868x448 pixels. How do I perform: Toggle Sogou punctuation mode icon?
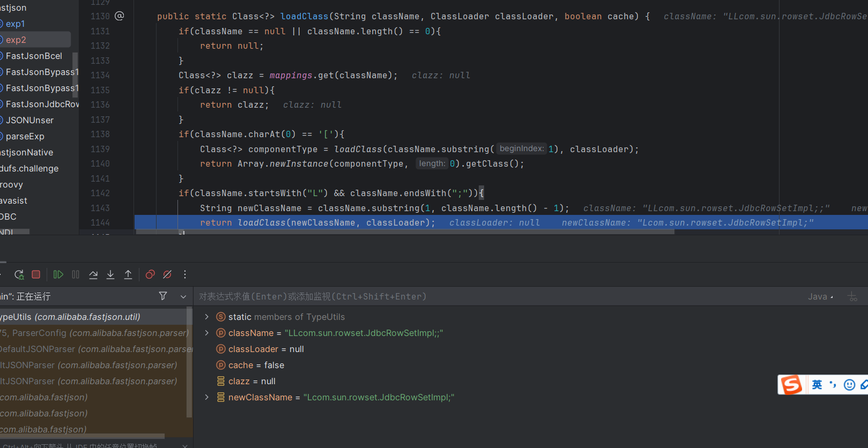833,384
